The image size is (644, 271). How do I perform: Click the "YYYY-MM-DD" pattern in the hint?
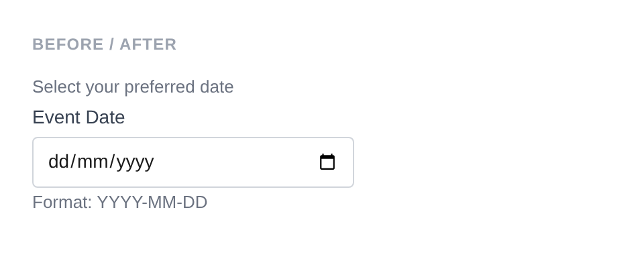tap(152, 202)
